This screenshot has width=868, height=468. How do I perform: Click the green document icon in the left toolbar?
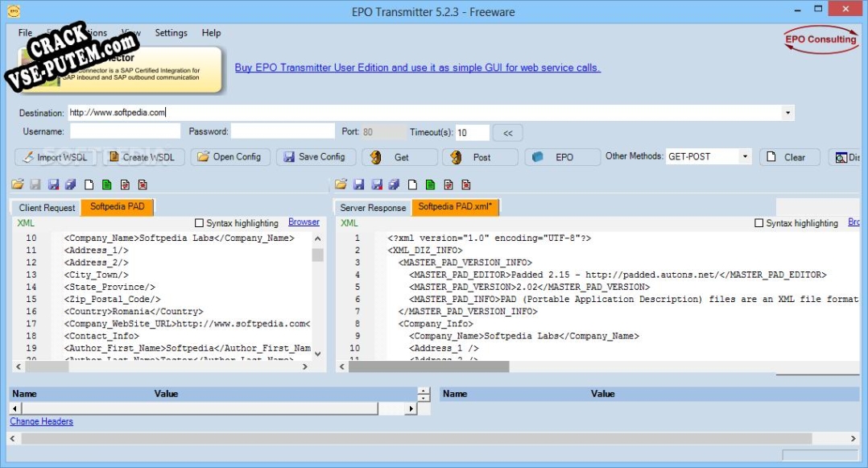[x=107, y=184]
